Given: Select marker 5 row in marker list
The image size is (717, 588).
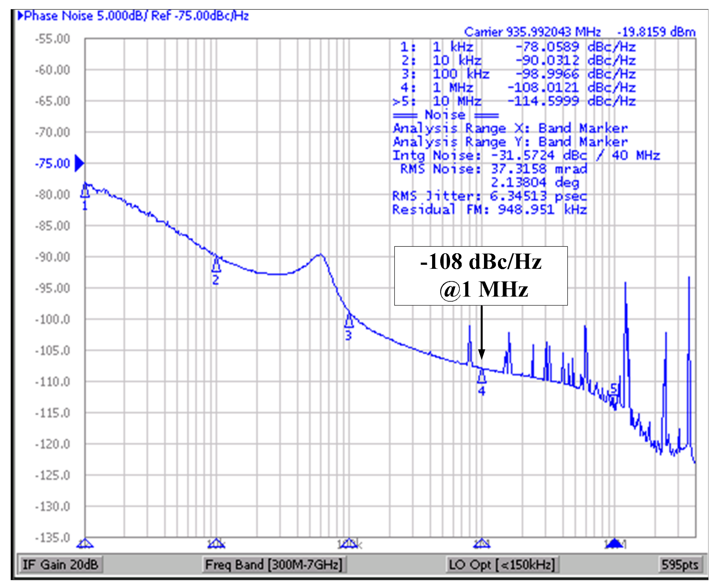Looking at the screenshot, I should point(514,101).
